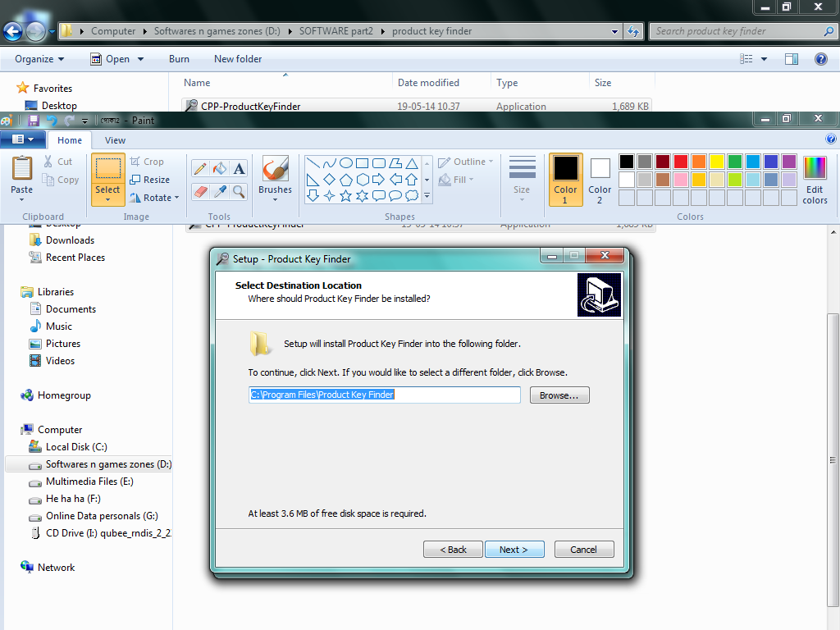Viewport: 840px width, 630px height.
Task: Open the Resize dialog in Paint
Action: (150, 180)
